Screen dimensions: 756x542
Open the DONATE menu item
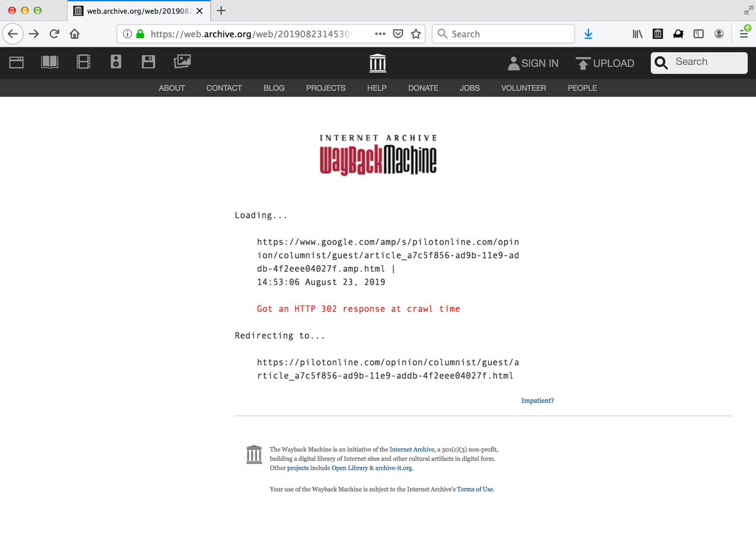(x=423, y=88)
